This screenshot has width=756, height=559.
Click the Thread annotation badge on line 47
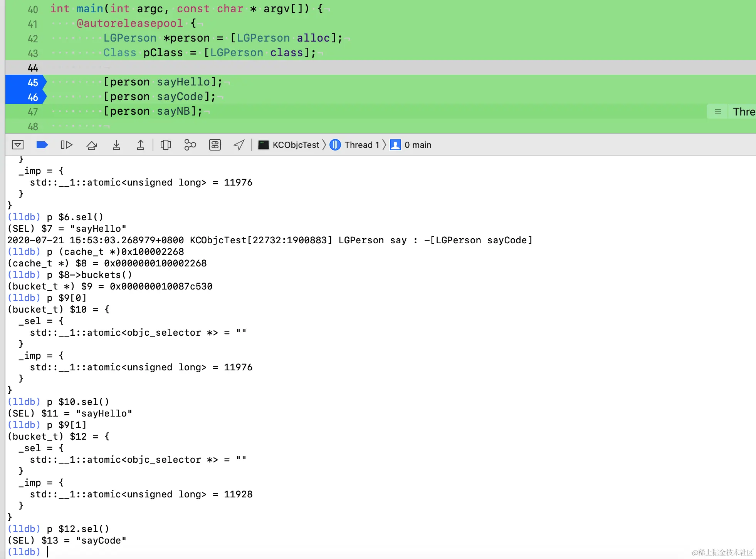pyautogui.click(x=743, y=112)
